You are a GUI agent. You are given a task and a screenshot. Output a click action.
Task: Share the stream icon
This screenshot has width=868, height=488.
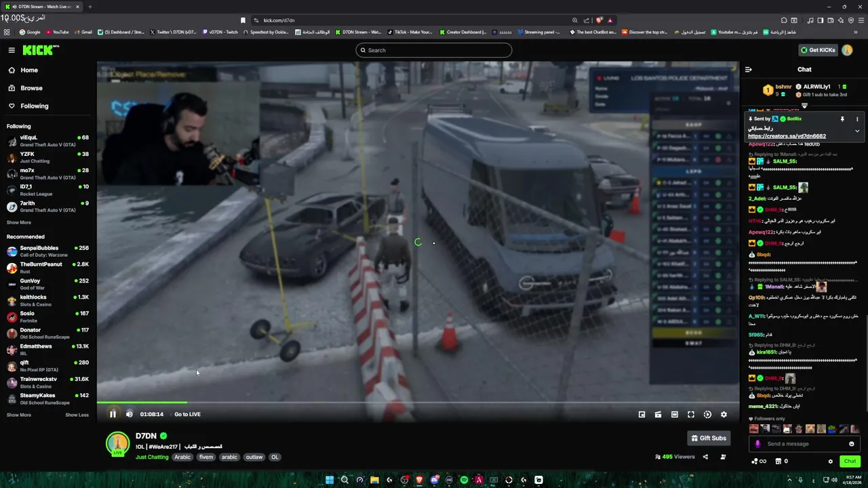[705, 457]
